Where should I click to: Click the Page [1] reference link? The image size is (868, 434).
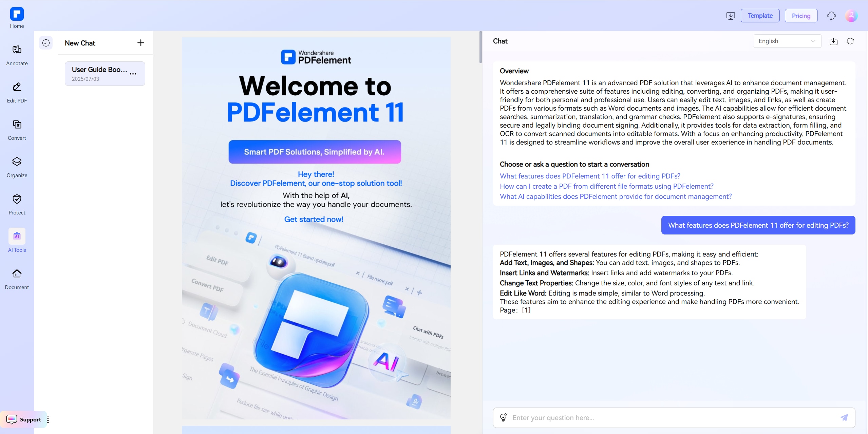tap(526, 310)
